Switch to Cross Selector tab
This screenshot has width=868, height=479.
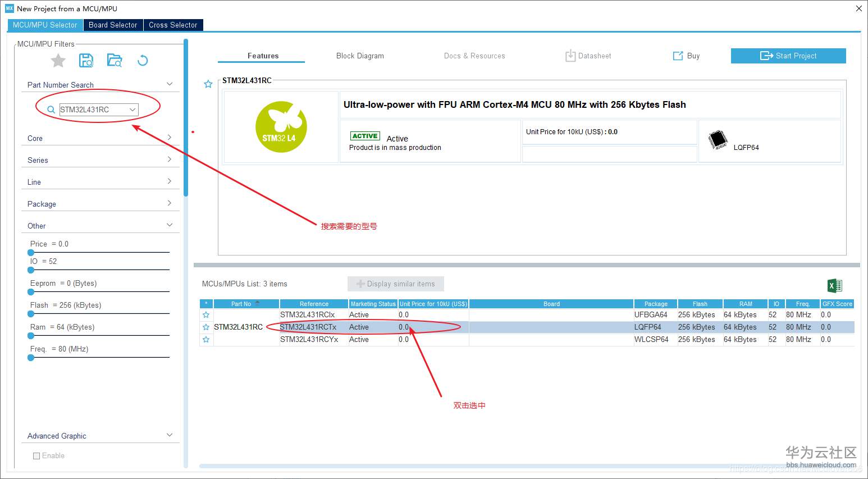point(173,25)
